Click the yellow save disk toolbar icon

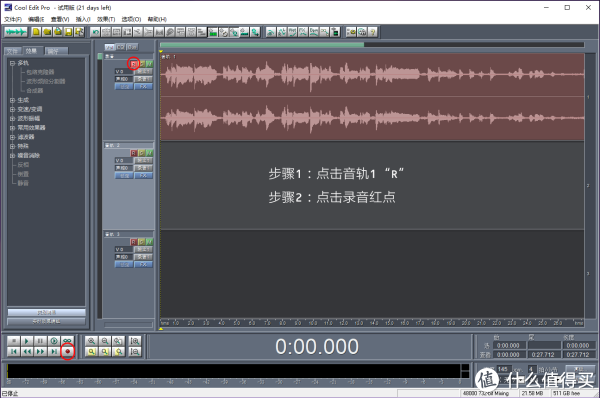pyautogui.click(x=68, y=32)
